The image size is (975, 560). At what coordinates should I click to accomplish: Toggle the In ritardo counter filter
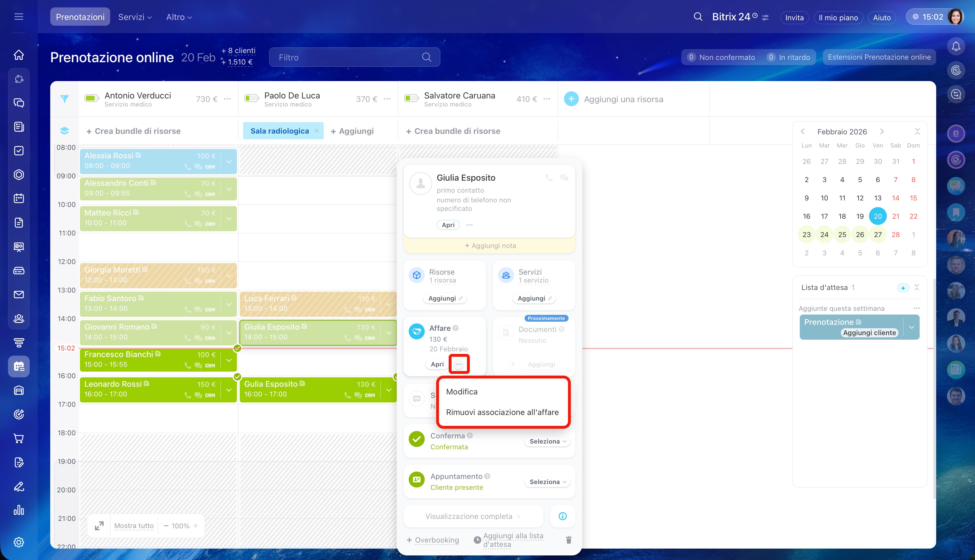788,57
